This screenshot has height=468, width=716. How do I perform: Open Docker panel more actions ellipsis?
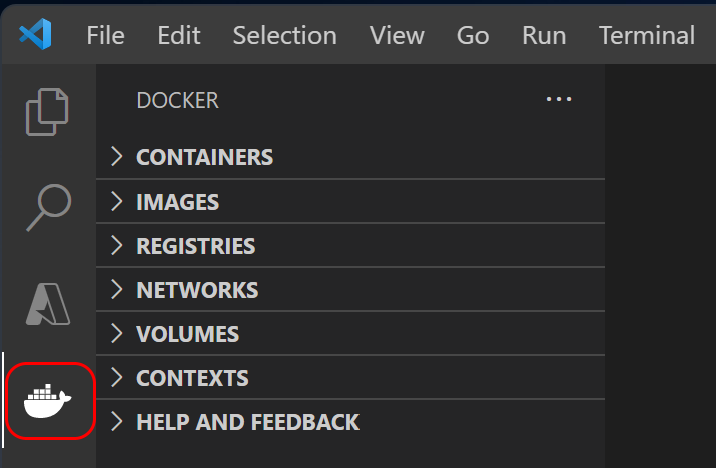click(558, 100)
